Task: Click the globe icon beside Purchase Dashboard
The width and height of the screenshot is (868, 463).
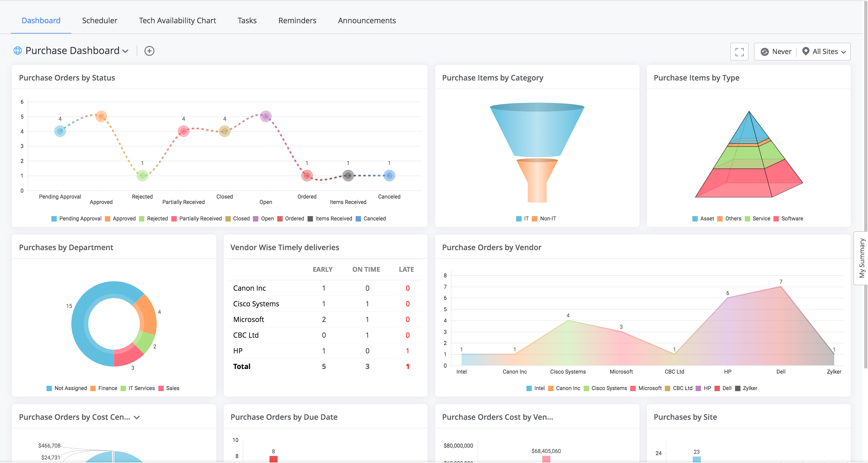Action: point(18,51)
